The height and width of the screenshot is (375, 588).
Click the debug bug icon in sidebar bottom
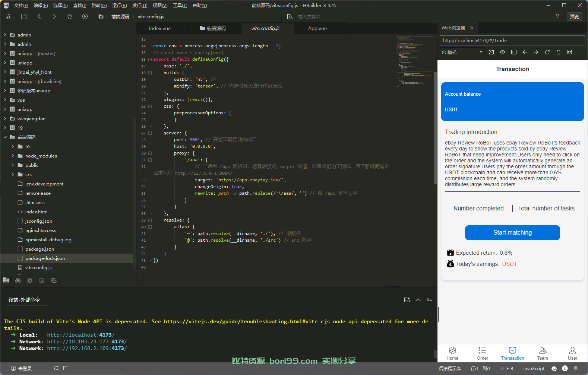[x=30, y=280]
